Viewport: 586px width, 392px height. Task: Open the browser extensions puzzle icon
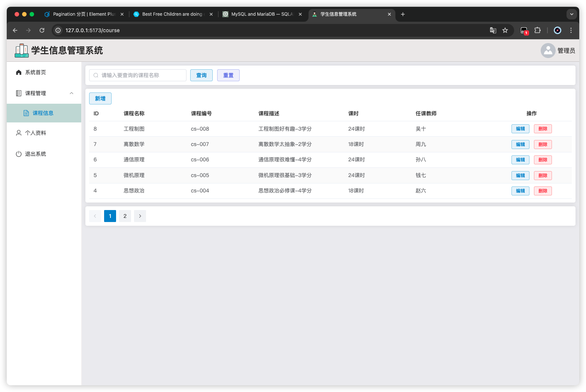coord(538,30)
